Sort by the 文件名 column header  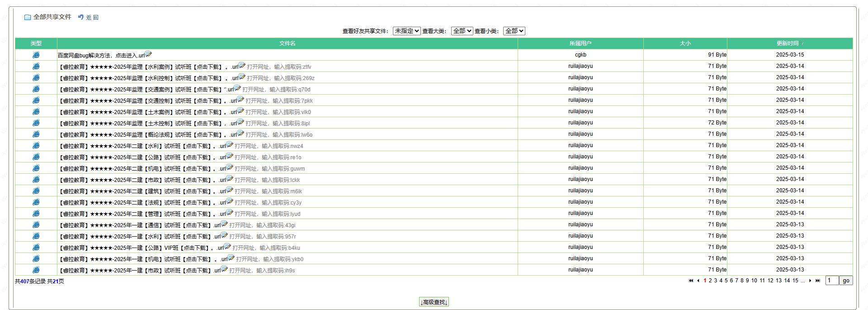(287, 43)
